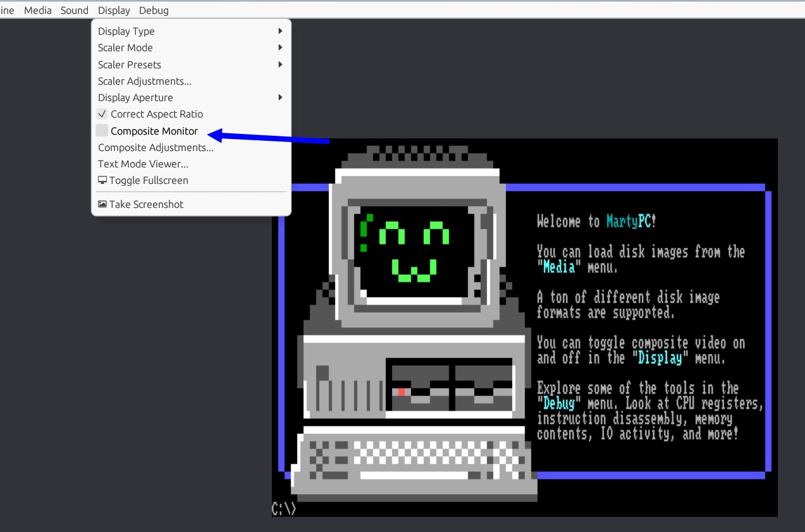Viewport: 805px width, 532px height.
Task: Expand the Scaler Mode arrow
Action: (280, 47)
